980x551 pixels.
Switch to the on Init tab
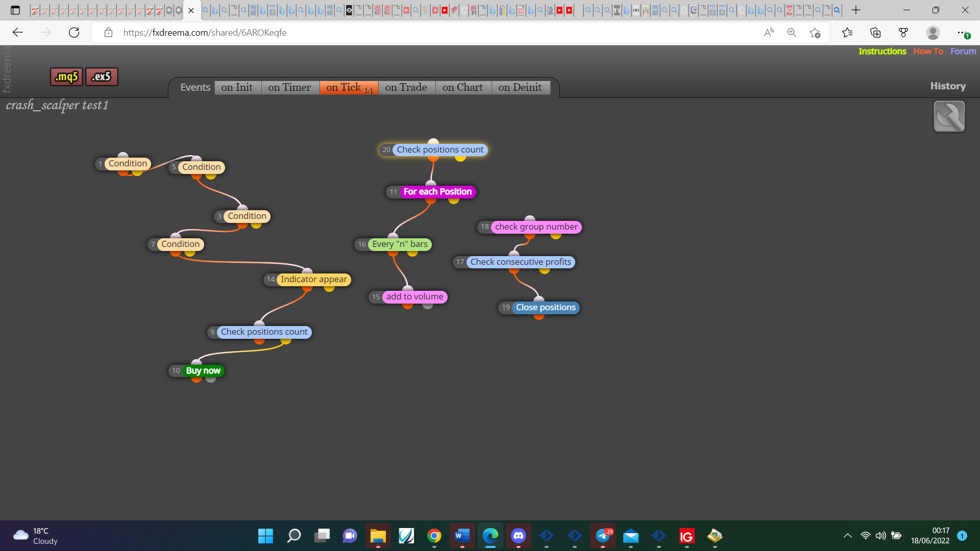click(237, 87)
